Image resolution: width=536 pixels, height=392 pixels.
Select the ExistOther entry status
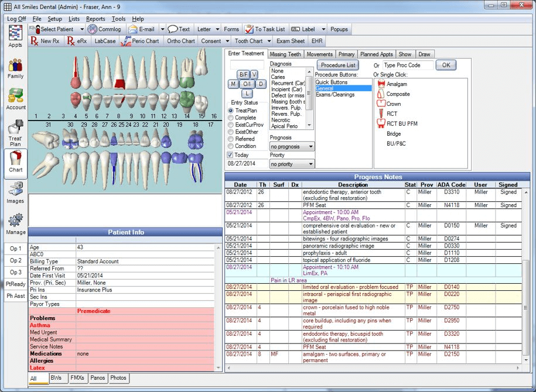click(x=231, y=132)
